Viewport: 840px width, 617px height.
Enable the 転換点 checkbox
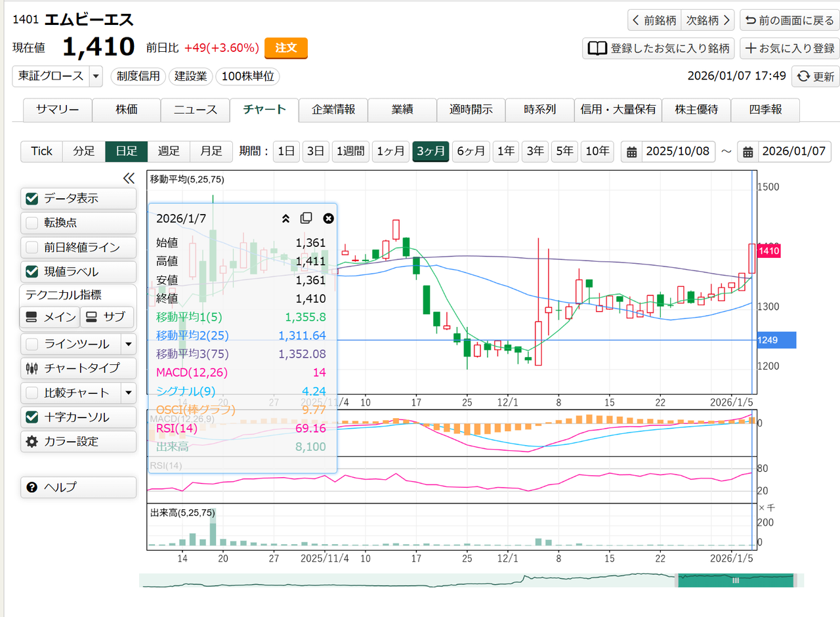point(31,223)
